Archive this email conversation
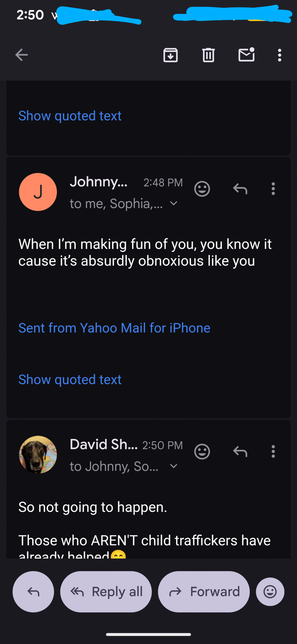The image size is (297, 644). pyautogui.click(x=171, y=55)
